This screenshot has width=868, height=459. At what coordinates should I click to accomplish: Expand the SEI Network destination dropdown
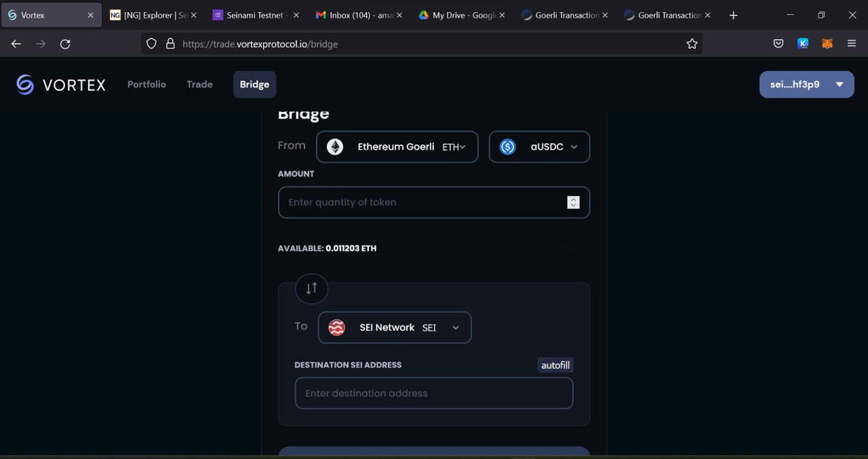[x=394, y=327]
